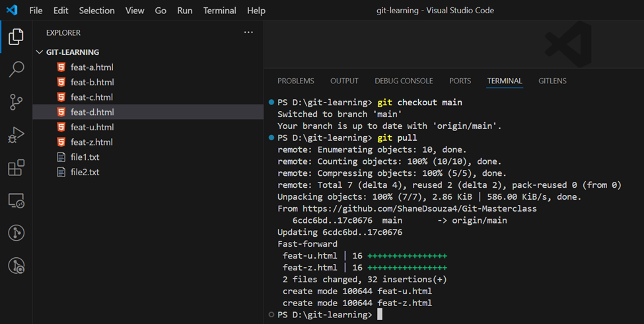Open the Terminal menu
The height and width of the screenshot is (324, 644).
point(220,11)
